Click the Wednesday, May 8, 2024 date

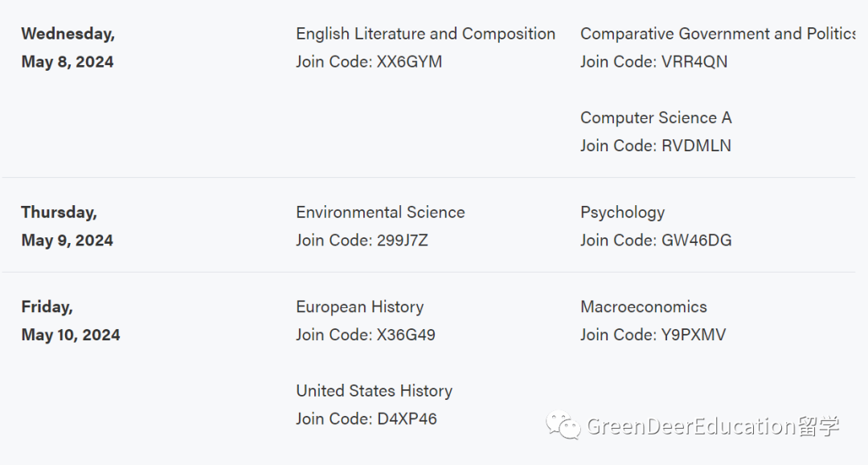tap(68, 47)
